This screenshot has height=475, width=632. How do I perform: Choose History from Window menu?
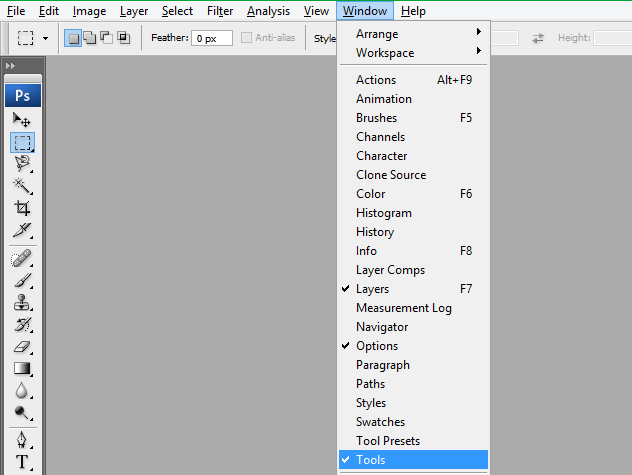tap(413, 232)
